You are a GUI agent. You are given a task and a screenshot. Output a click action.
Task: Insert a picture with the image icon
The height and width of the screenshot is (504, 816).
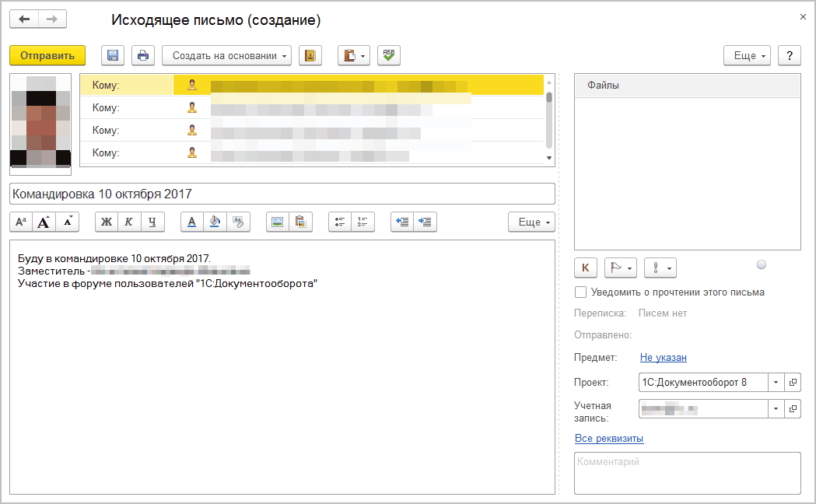[x=278, y=222]
